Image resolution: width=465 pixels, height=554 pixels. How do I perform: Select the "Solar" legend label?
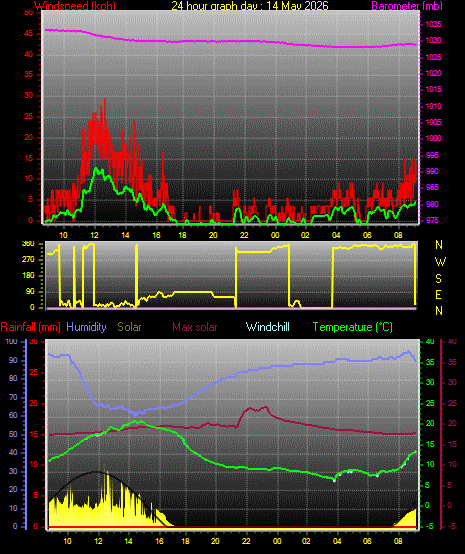coord(129,327)
